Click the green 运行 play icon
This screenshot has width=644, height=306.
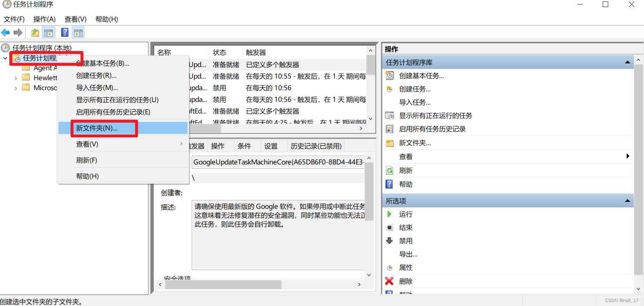(x=389, y=214)
